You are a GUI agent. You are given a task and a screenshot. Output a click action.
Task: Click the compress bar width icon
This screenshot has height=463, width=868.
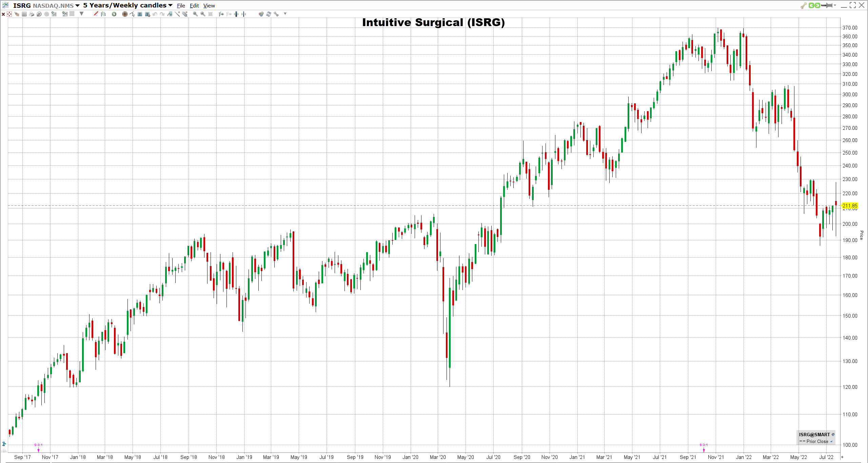pos(243,14)
